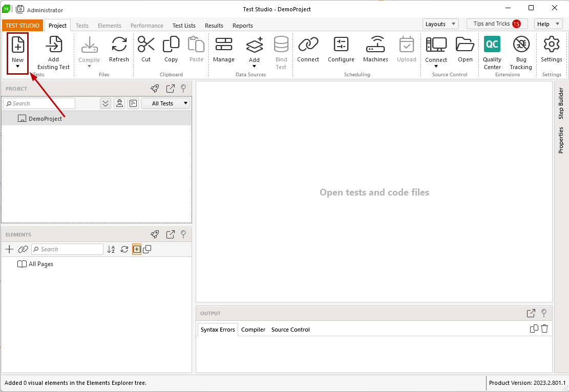
Task: Pop out the Elements panel
Action: (170, 234)
